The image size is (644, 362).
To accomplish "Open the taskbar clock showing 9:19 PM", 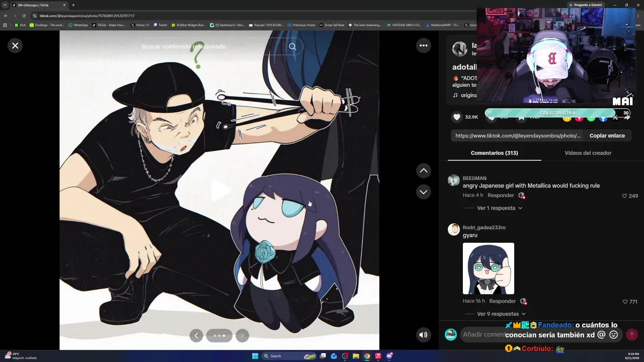I will point(633,356).
